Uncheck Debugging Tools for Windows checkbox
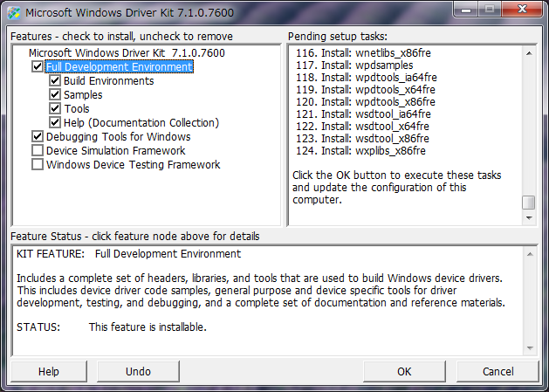The width and height of the screenshot is (549, 392). click(x=38, y=137)
